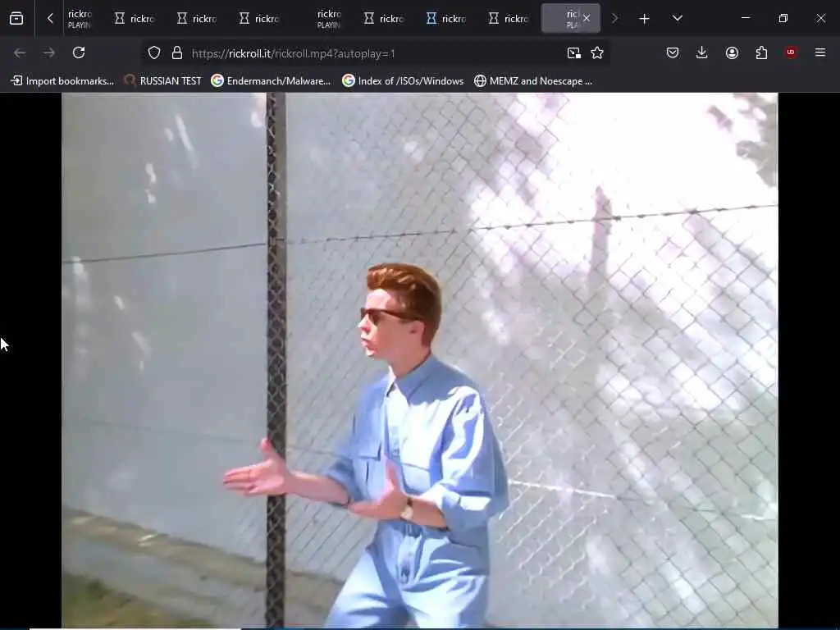Bookmark this page with the star

pyautogui.click(x=597, y=53)
